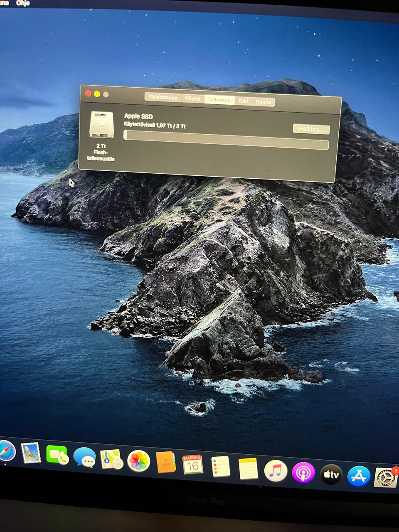Open the Photos app
This screenshot has width=399, height=532.
(x=138, y=461)
